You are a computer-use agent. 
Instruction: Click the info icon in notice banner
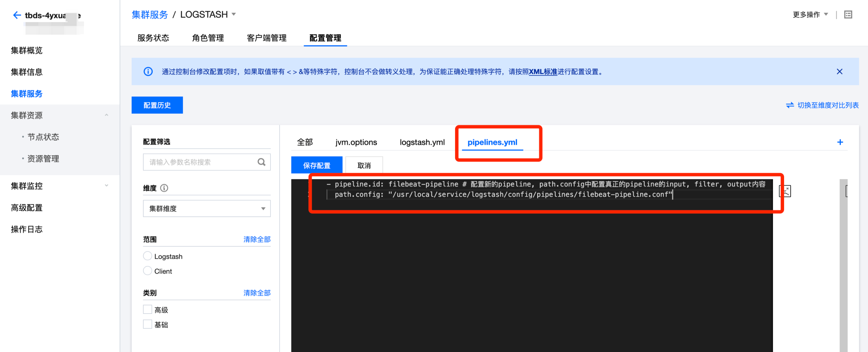coord(148,71)
